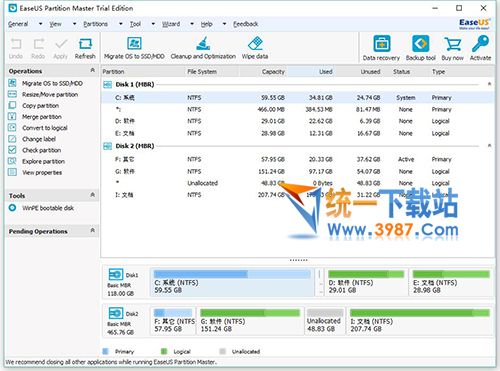Select the Wipe data eraser icon
Screen dimensions: 500x371
pos(255,44)
